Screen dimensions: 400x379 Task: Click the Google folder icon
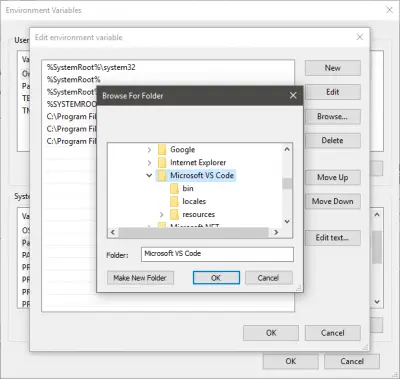[x=162, y=150]
